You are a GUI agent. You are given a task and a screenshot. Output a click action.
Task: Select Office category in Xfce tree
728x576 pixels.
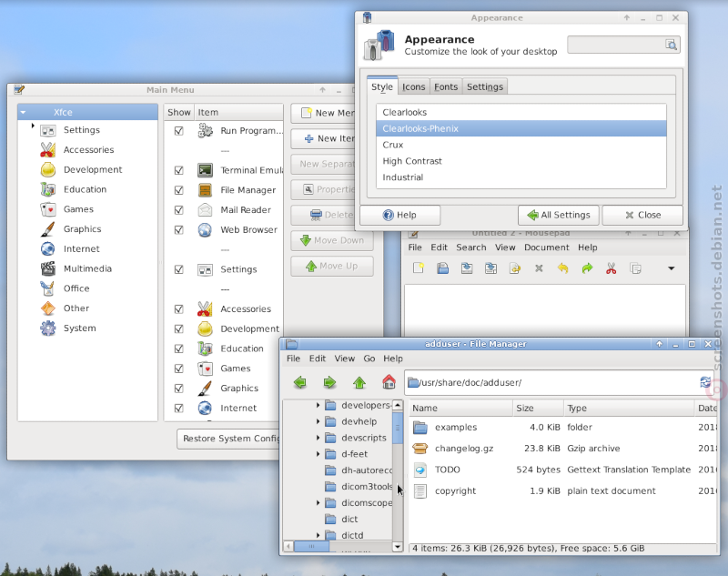tap(76, 288)
